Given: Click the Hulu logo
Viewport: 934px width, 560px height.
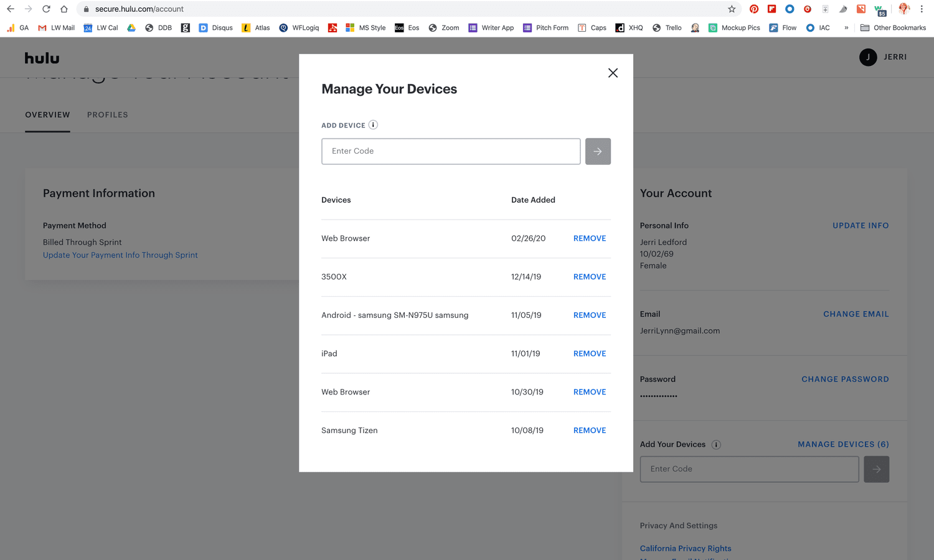Looking at the screenshot, I should (x=42, y=58).
